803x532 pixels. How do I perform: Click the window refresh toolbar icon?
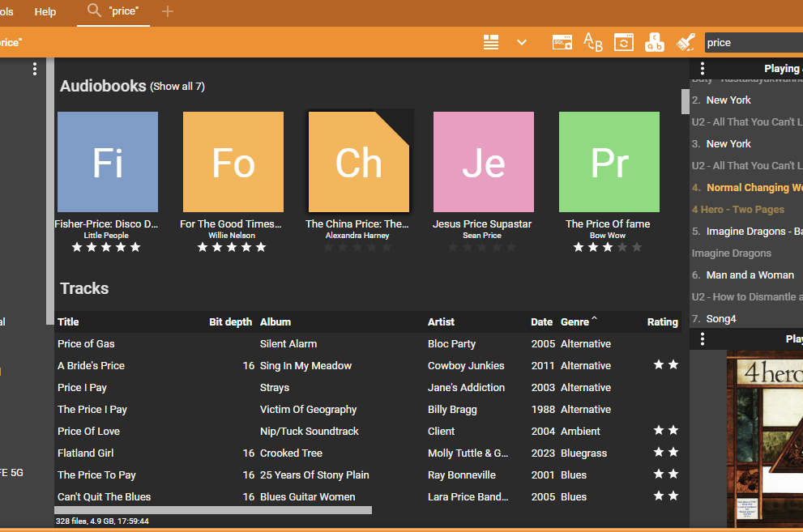click(x=623, y=43)
